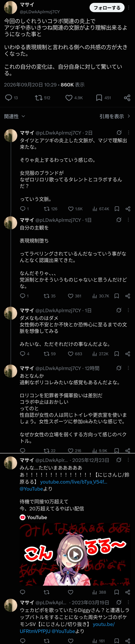The image size is (135, 644).
Task: Open the Grok icon on the 2日 reply
Action: [119, 132]
